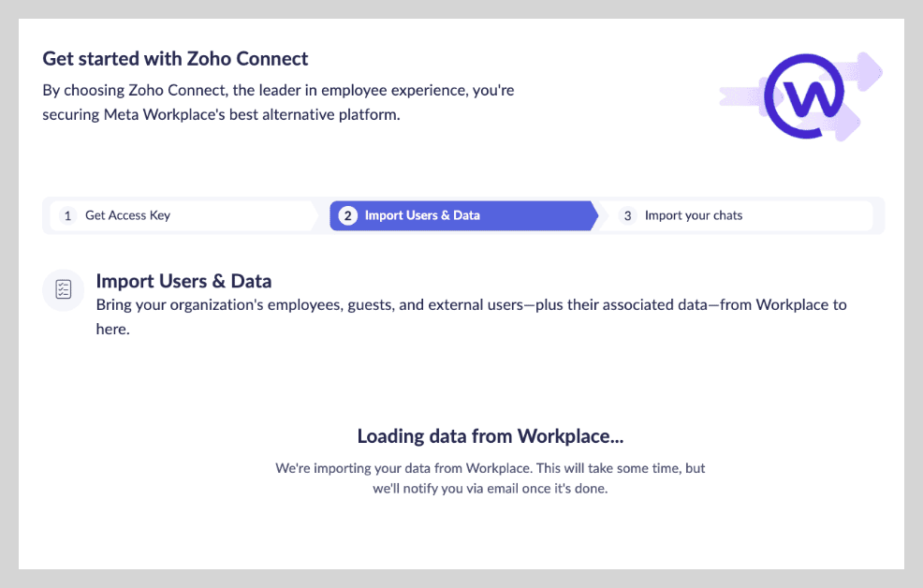This screenshot has width=923, height=588.
Task: Click the number 2 step circle
Action: point(347,215)
